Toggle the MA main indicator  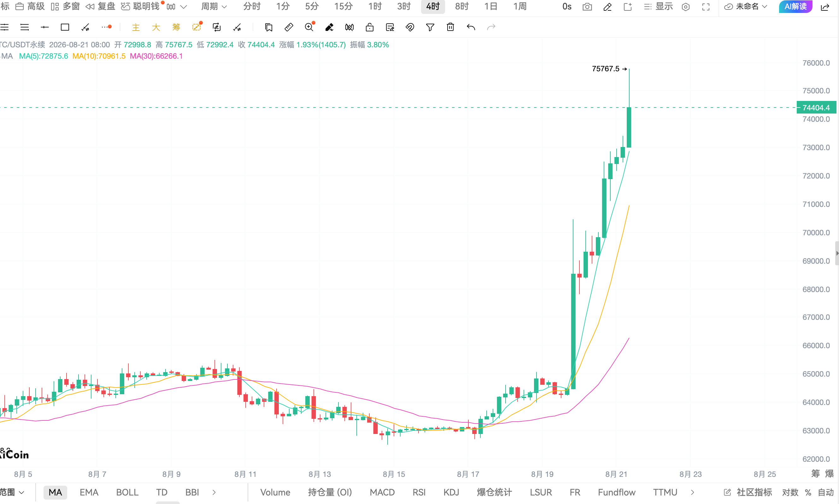pos(55,492)
